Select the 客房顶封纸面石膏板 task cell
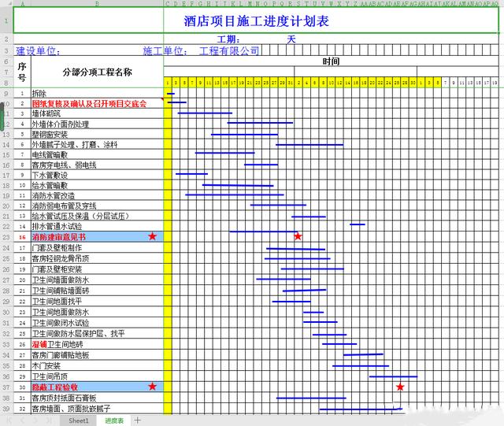The width and height of the screenshot is (504, 426). click(98, 398)
